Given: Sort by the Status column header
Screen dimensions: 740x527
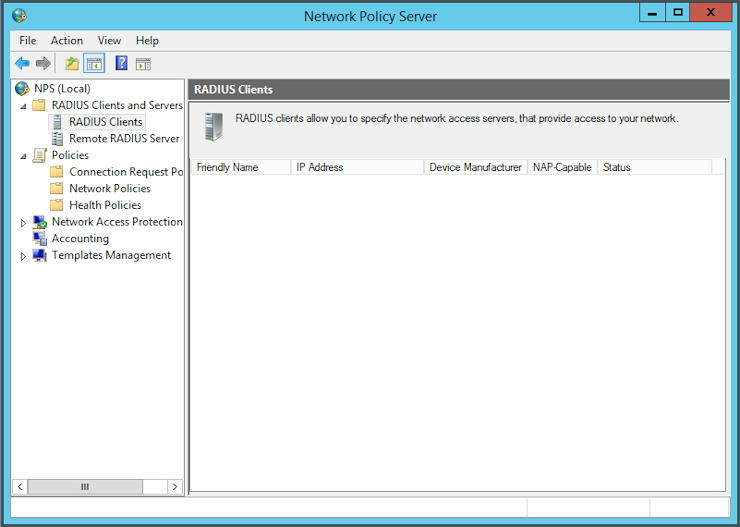Looking at the screenshot, I should [x=655, y=167].
